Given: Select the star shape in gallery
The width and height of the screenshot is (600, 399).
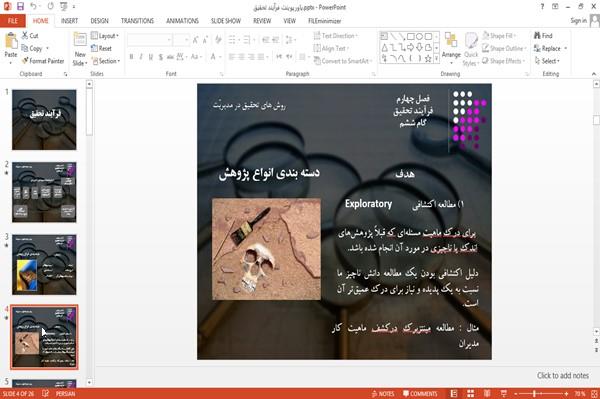Looking at the screenshot, I should (x=429, y=59).
